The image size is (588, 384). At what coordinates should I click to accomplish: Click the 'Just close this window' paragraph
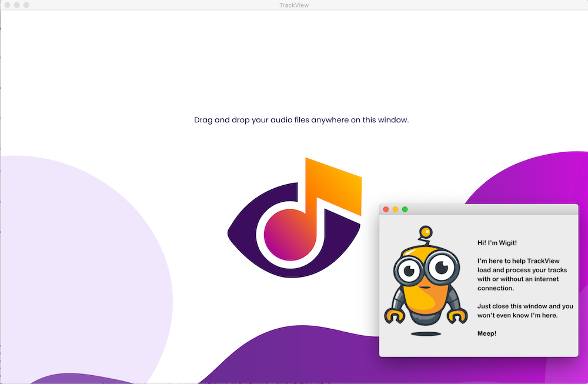click(525, 311)
